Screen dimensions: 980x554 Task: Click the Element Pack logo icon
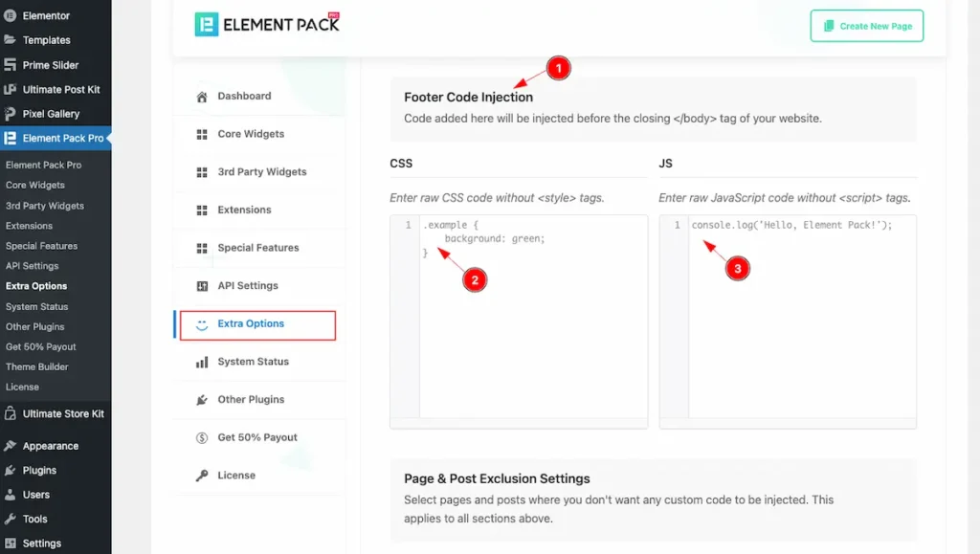tap(206, 25)
